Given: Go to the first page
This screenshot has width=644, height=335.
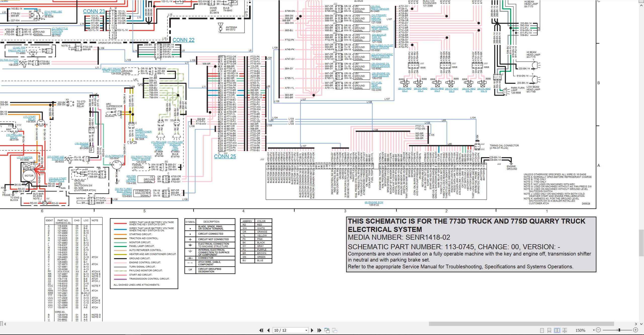Looking at the screenshot, I should (x=261, y=330).
